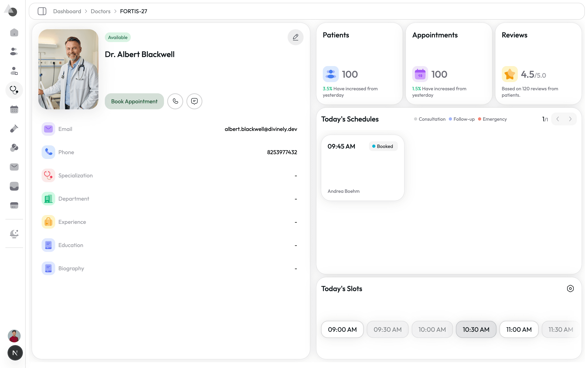Open the mail envelope sidebar icon
The height and width of the screenshot is (368, 588).
click(14, 167)
